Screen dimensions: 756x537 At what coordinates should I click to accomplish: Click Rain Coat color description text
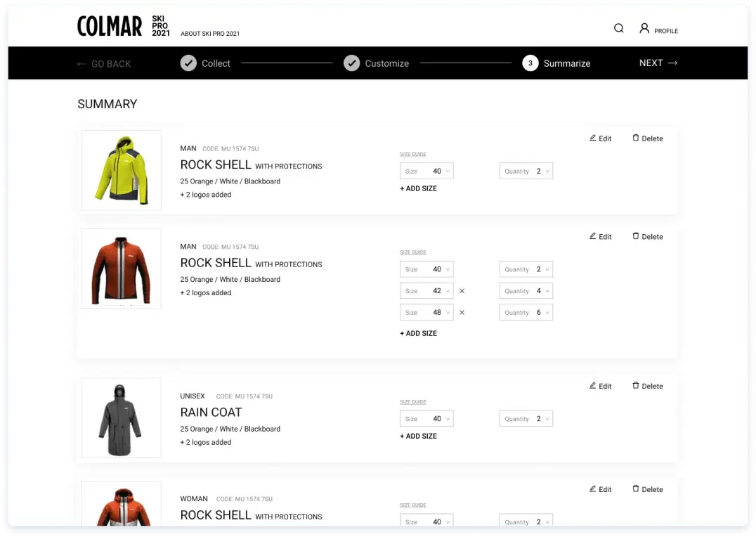point(230,429)
